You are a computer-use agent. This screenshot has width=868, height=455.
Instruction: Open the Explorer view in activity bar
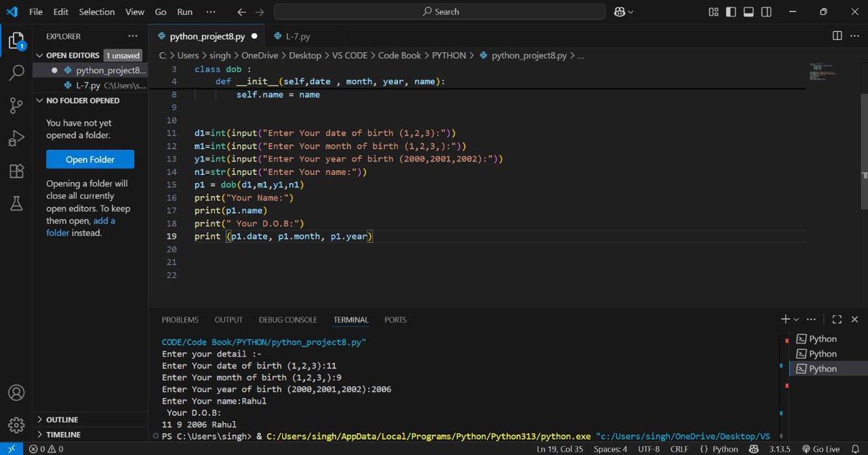click(x=16, y=40)
